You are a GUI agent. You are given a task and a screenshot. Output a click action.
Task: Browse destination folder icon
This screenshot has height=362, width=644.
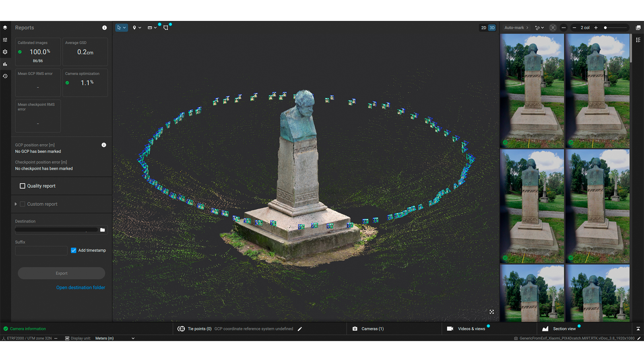(x=103, y=230)
